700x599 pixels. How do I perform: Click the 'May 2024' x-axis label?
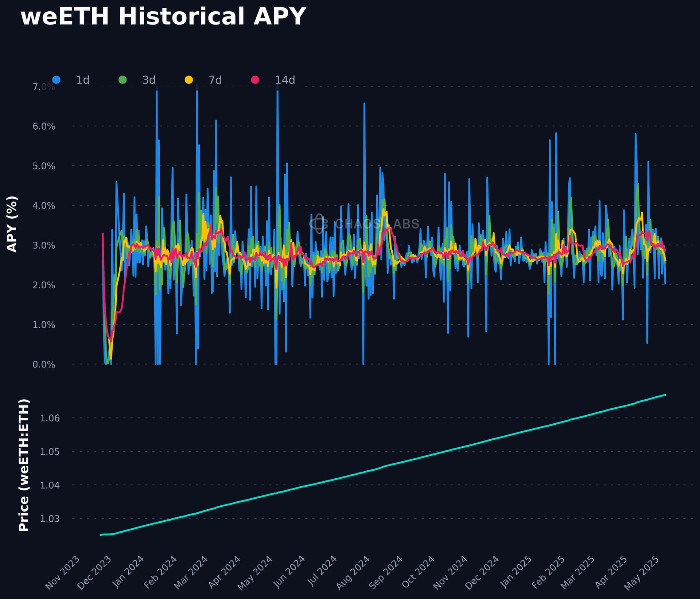coord(255,573)
